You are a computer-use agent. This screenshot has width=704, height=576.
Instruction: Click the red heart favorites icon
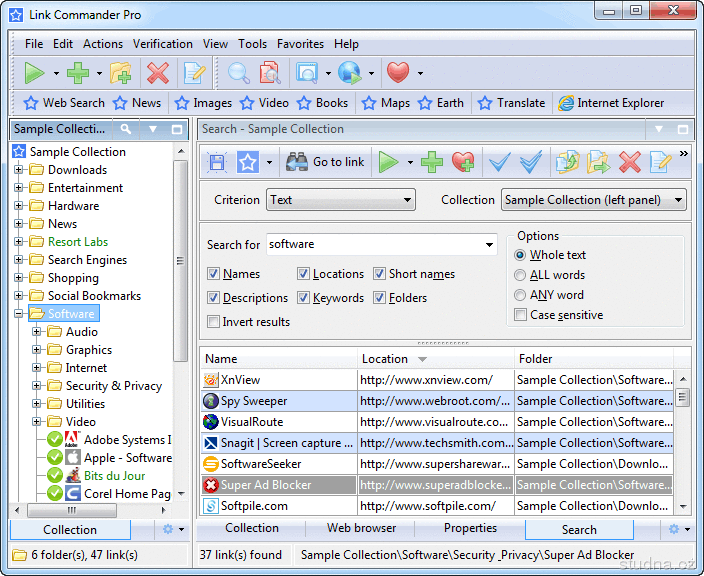[398, 73]
